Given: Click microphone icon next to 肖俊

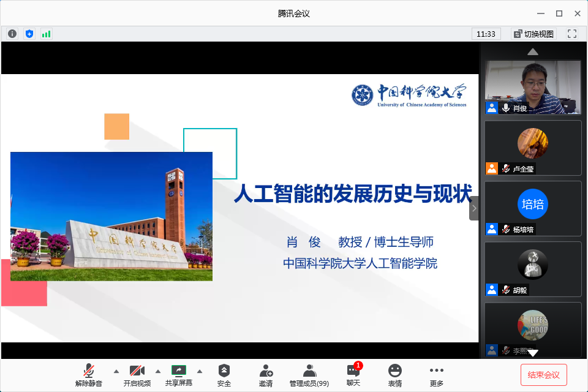Looking at the screenshot, I should 506,108.
